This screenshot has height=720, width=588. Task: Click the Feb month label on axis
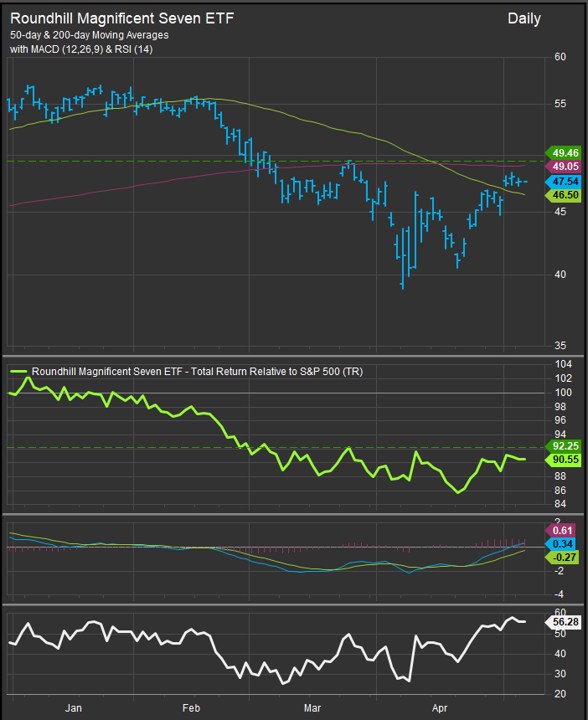pyautogui.click(x=191, y=708)
